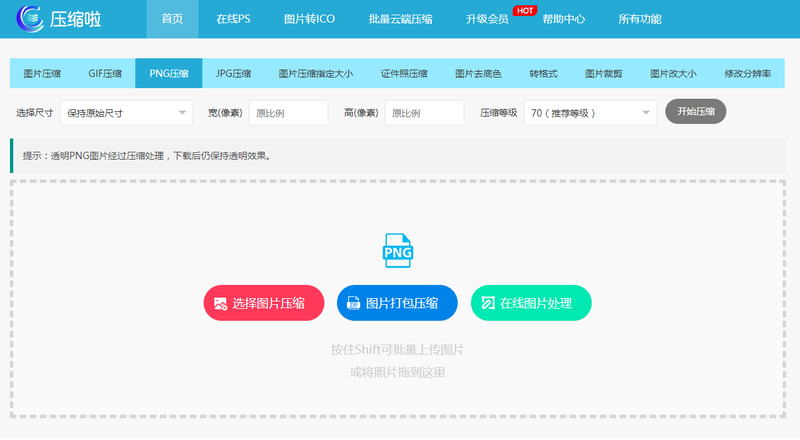The width and height of the screenshot is (800, 440).
Task: Open the 图片压缩指定大小 tab
Action: (316, 74)
